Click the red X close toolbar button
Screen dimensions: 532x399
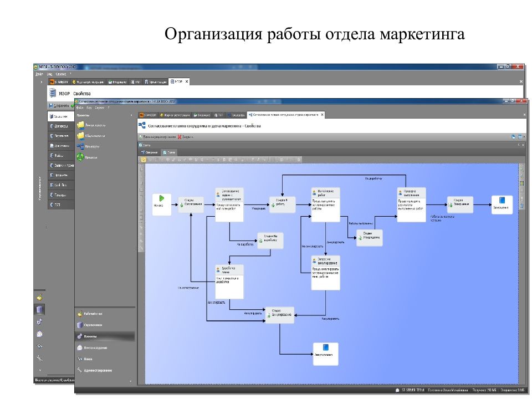point(187,137)
